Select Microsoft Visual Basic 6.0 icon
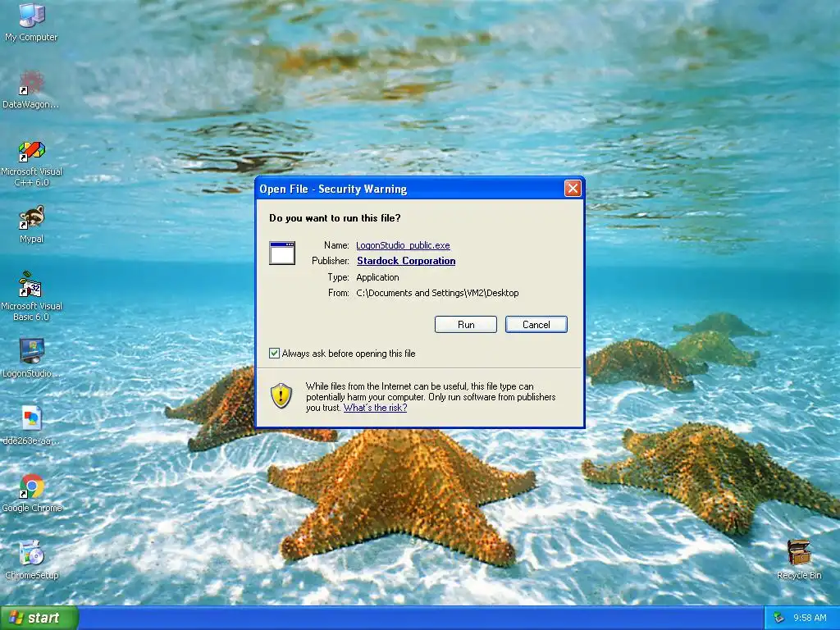The width and height of the screenshot is (840, 630). tap(31, 296)
